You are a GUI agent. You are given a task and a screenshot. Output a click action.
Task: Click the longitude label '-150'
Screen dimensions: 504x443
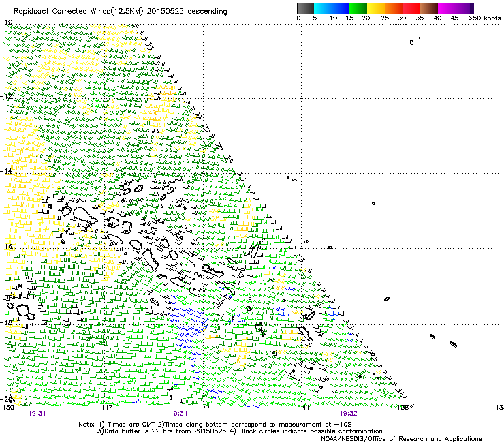(x=7, y=408)
